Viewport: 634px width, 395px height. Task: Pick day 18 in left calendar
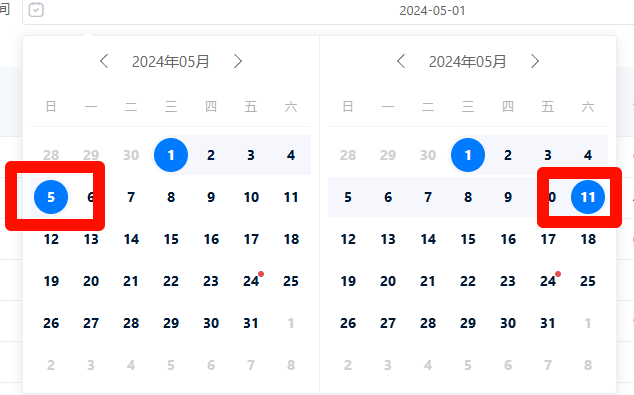(291, 239)
